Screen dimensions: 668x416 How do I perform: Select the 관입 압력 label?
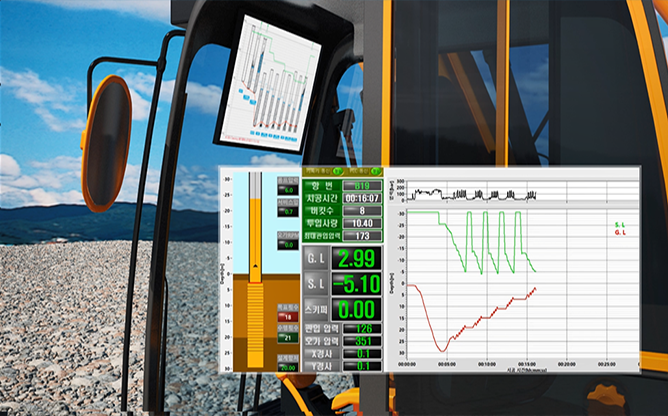322,328
